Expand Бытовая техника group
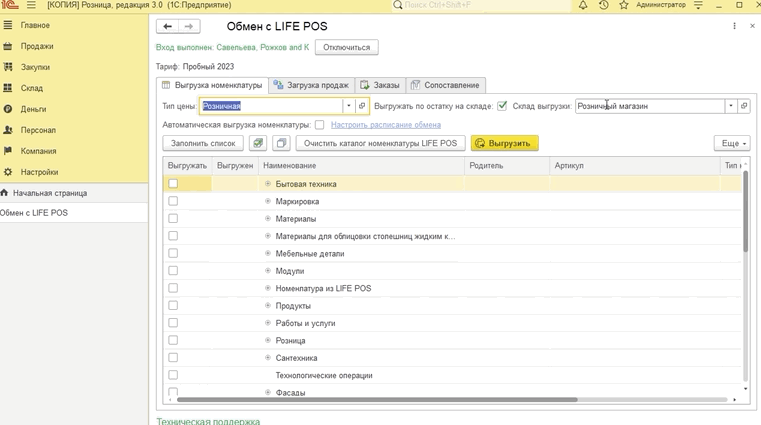 [267, 184]
